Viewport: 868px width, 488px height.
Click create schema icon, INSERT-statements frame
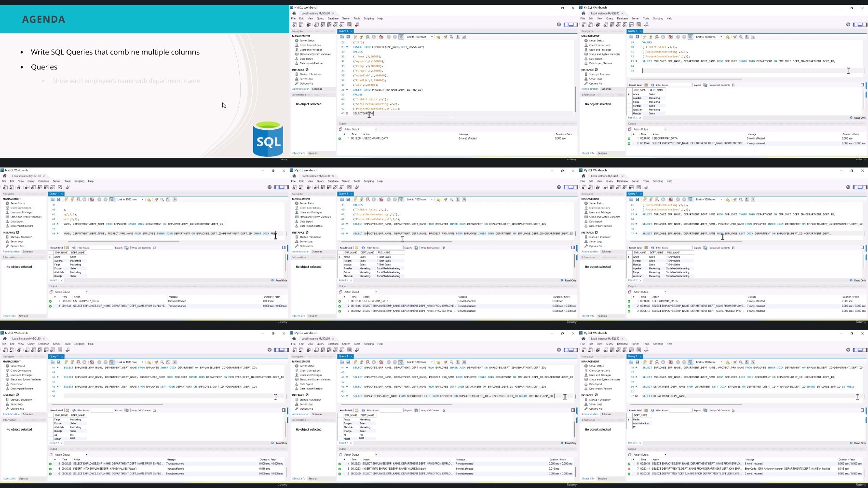316,25
